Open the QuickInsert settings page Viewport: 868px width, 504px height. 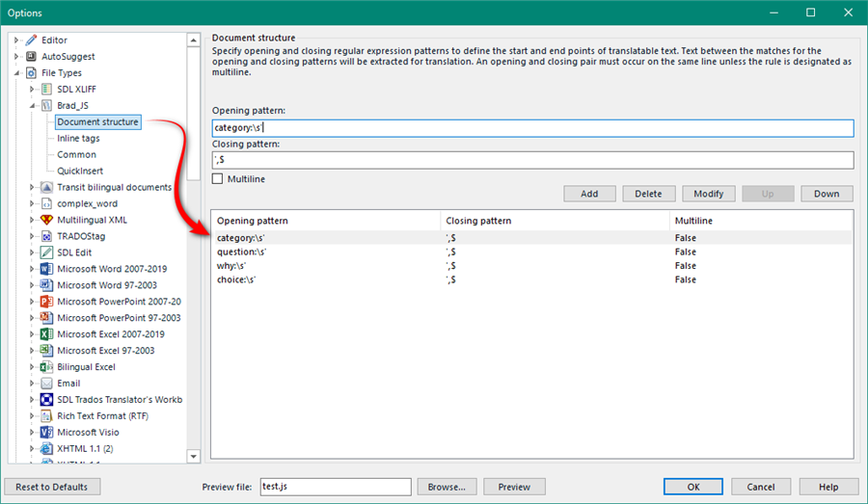click(80, 171)
